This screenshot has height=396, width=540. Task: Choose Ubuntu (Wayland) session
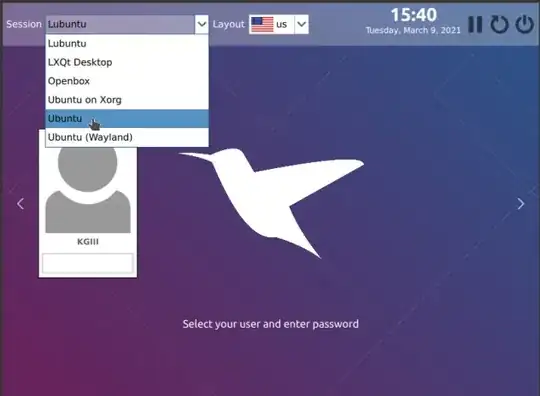tap(127, 137)
